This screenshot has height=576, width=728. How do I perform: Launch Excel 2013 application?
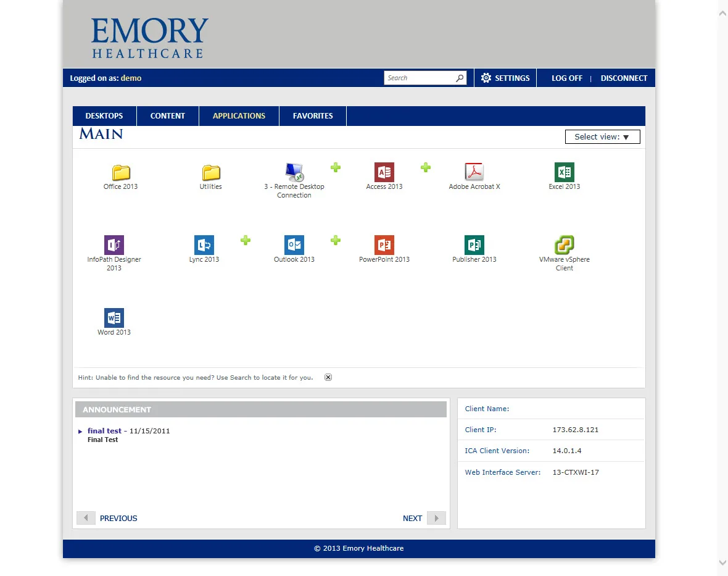coord(565,172)
